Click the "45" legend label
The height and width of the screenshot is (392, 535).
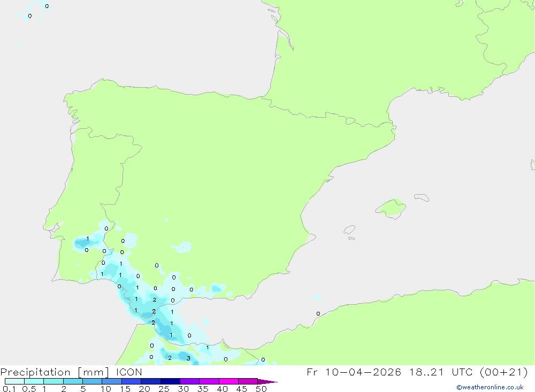click(x=242, y=389)
